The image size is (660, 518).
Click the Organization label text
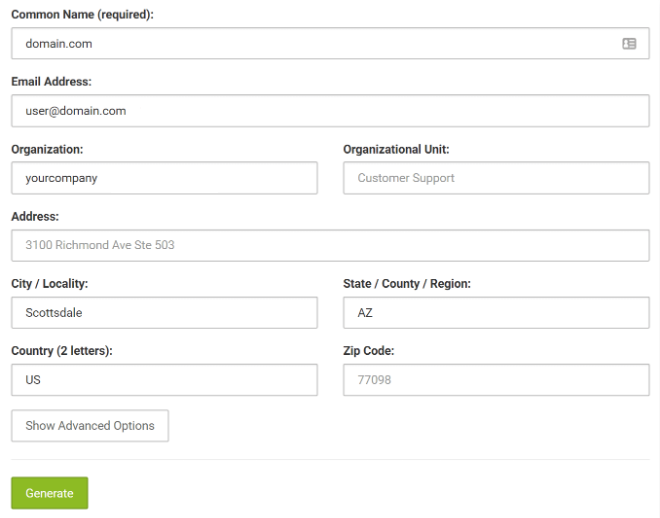pos(47,149)
